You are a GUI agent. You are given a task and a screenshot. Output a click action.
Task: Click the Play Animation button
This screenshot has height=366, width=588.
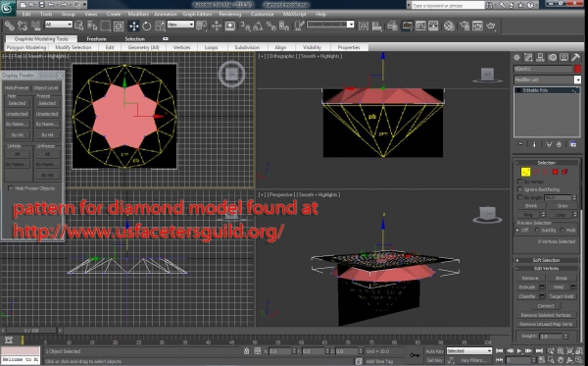519,350
